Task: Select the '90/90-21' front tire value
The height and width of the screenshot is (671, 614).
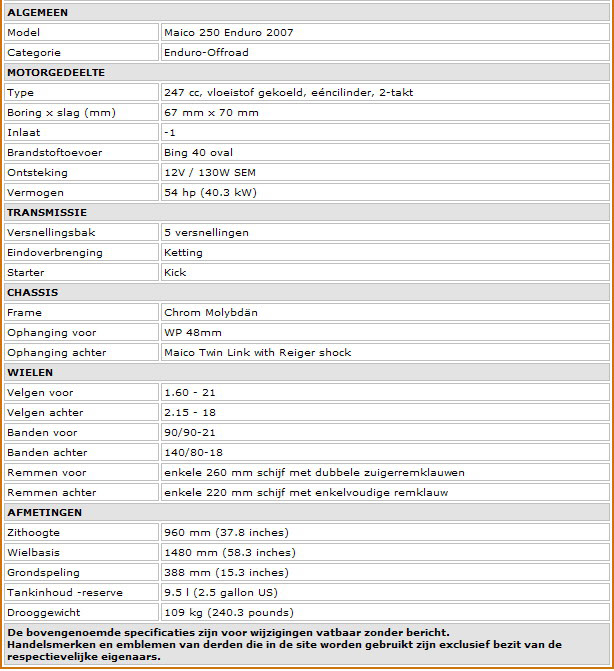Action: pos(190,433)
